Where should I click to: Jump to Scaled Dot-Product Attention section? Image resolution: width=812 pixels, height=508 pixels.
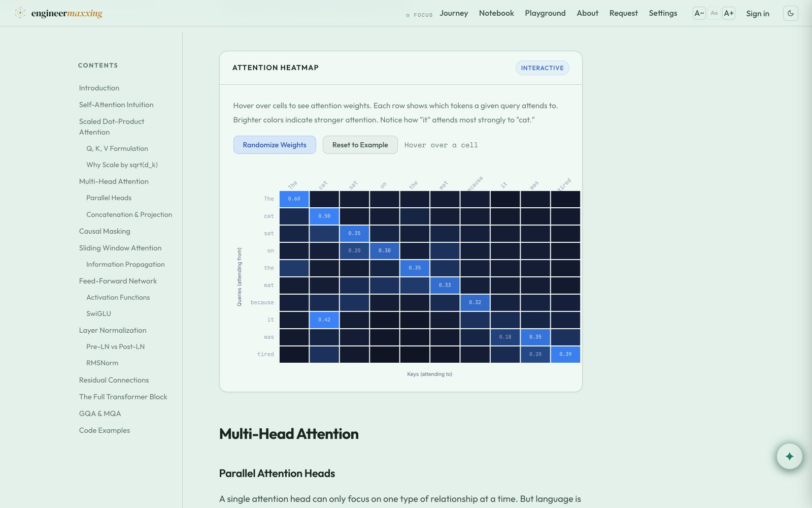pyautogui.click(x=112, y=127)
